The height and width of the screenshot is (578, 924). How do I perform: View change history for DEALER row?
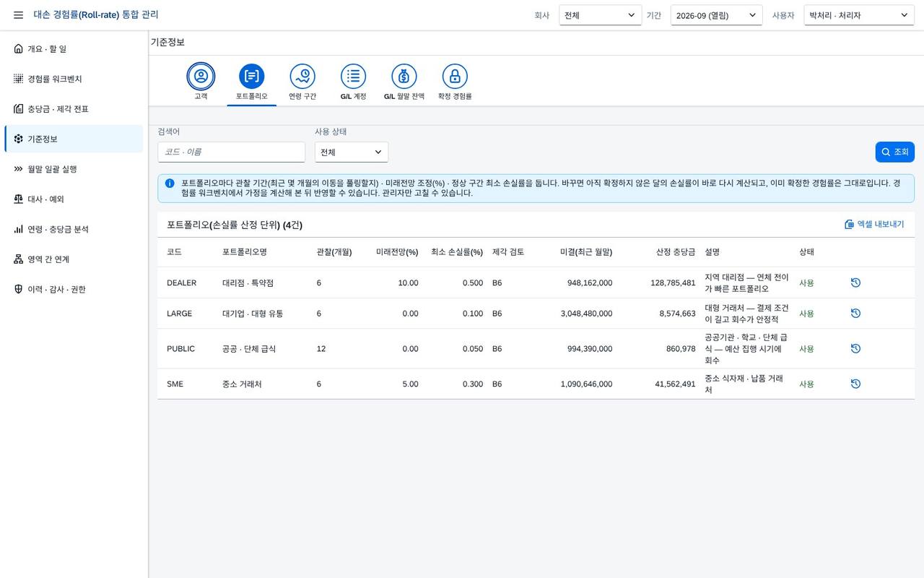coord(855,282)
